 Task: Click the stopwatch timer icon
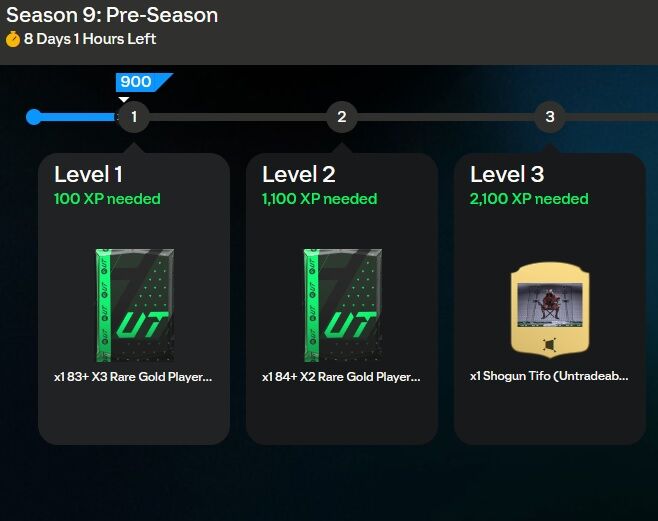coord(13,39)
